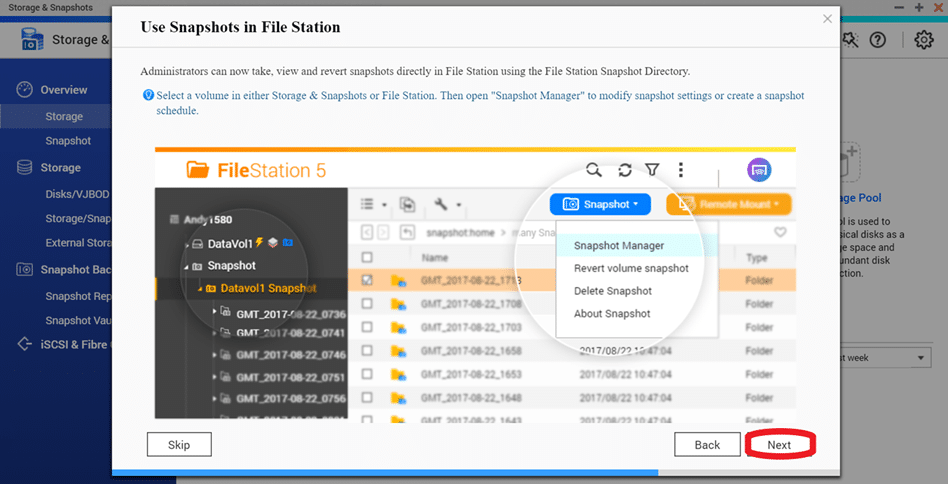
Task: Click the Type column header
Action: coord(756,257)
